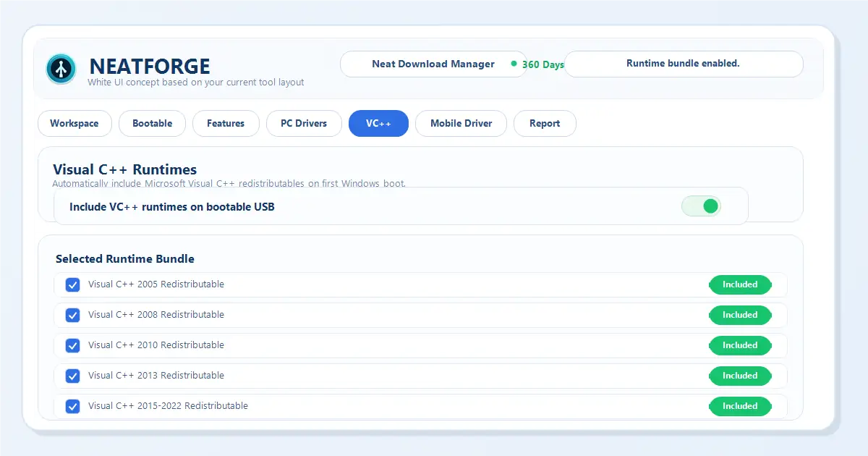Switch to the Workspace tab

pyautogui.click(x=74, y=124)
